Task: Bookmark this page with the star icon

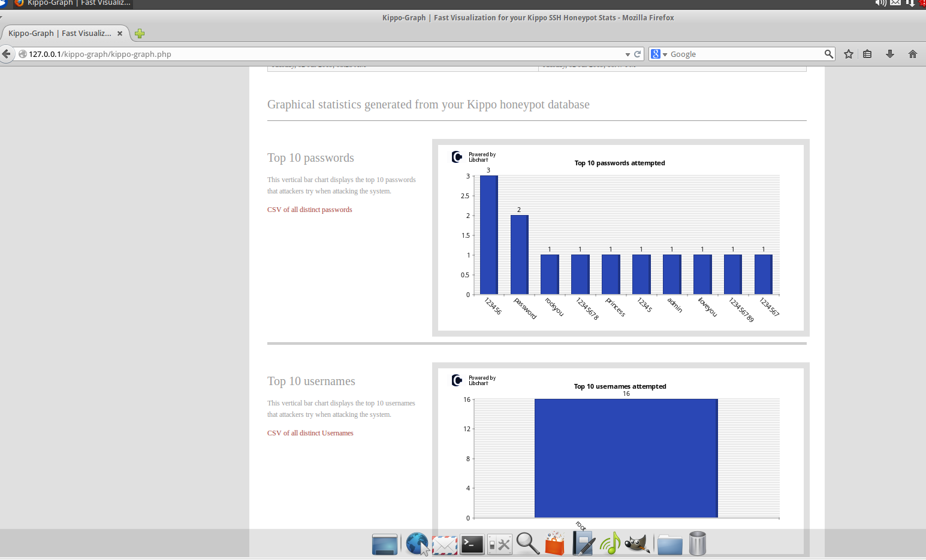Action: [x=849, y=54]
